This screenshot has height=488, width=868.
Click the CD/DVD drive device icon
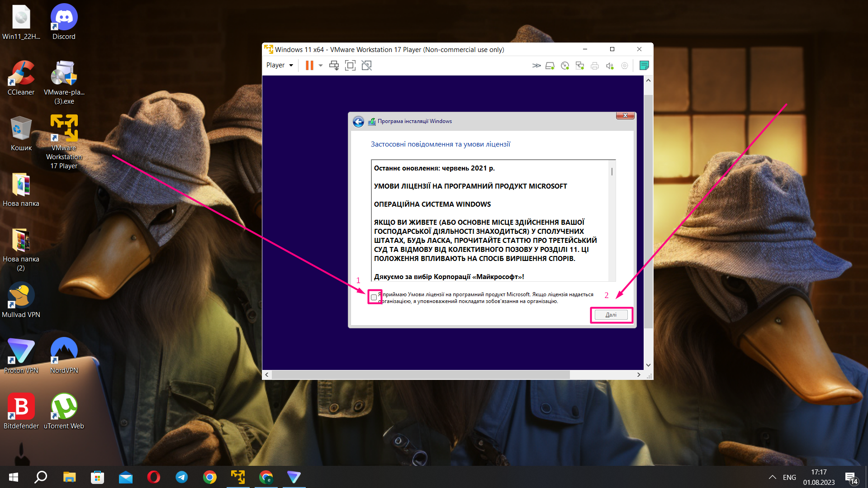565,66
